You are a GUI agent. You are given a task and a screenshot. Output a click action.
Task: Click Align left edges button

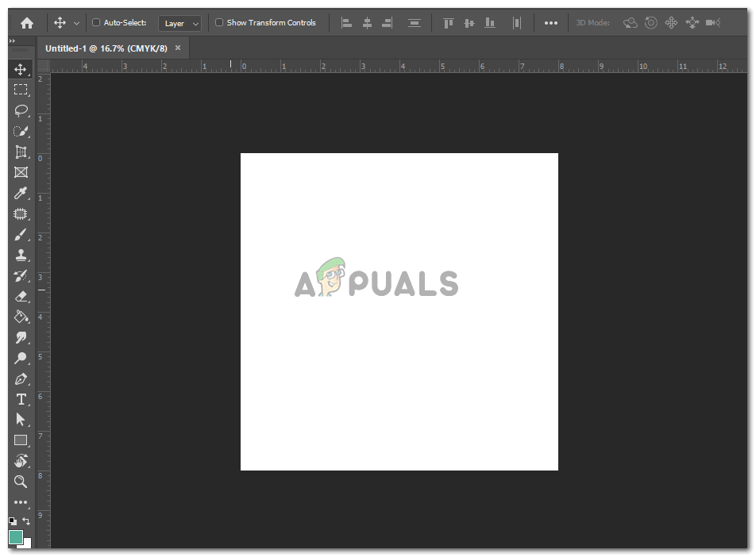(347, 23)
